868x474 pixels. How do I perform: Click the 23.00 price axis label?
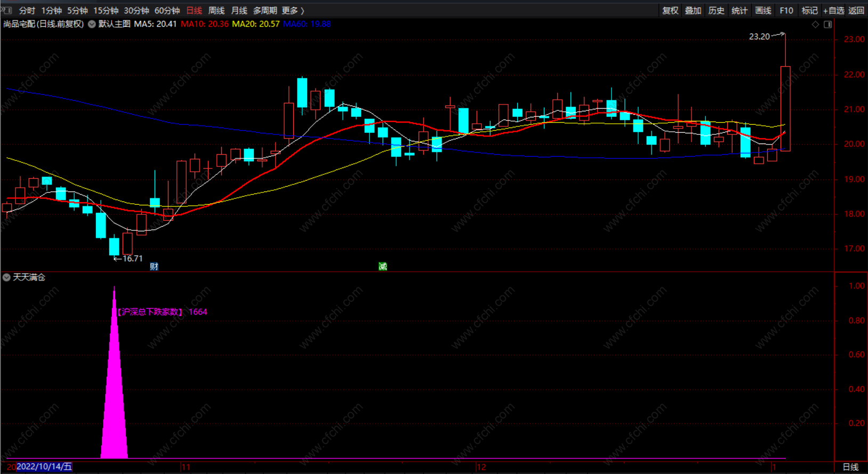(854, 39)
